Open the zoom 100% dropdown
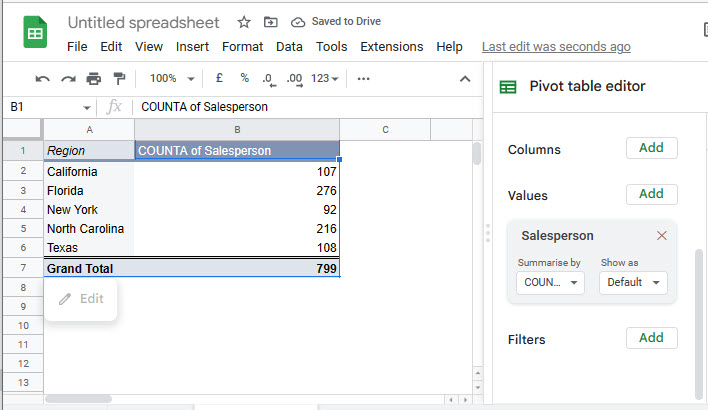 point(169,79)
